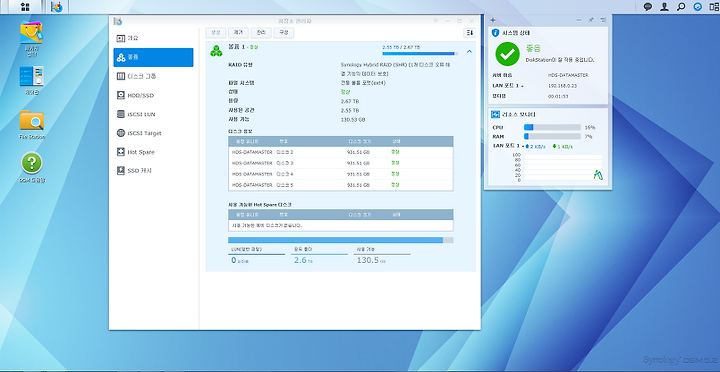Click the Resource Monitor widget icon

[495, 114]
